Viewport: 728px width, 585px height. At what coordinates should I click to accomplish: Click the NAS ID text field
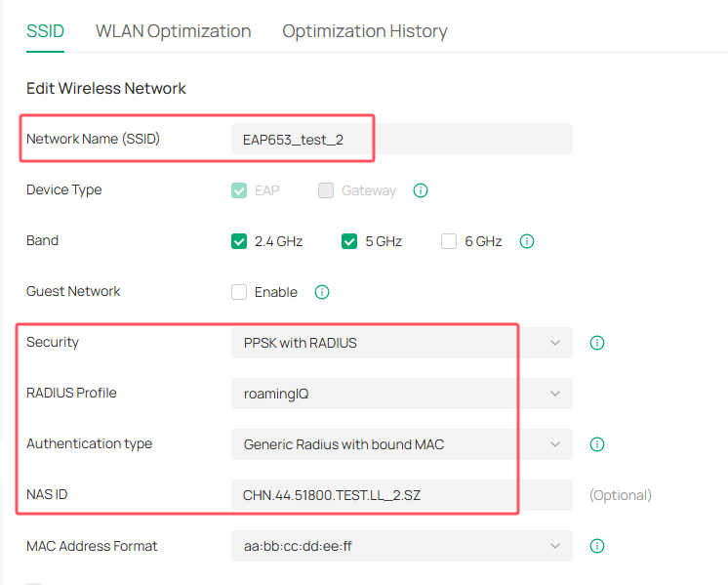pos(401,495)
